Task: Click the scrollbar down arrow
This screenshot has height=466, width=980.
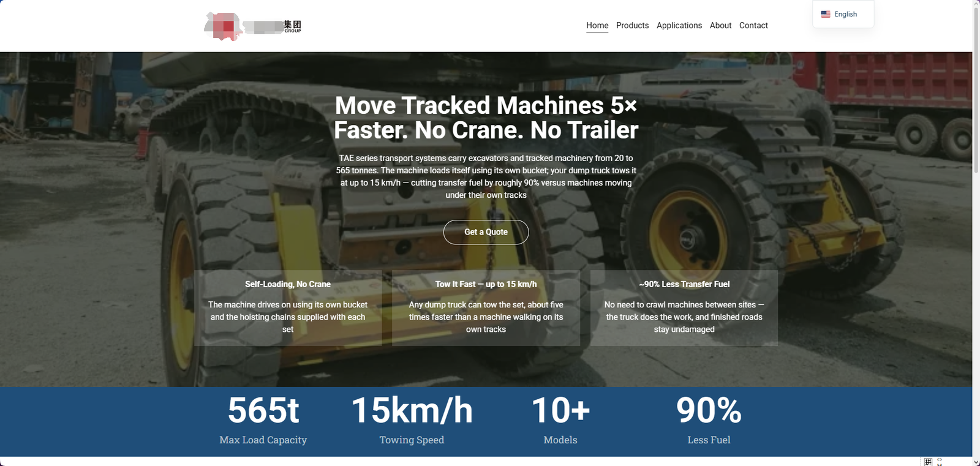Action: (x=976, y=462)
